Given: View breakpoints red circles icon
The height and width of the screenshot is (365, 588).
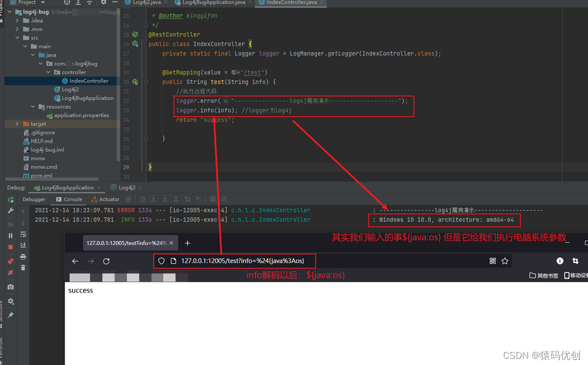Looking at the screenshot, I should 11,261.
